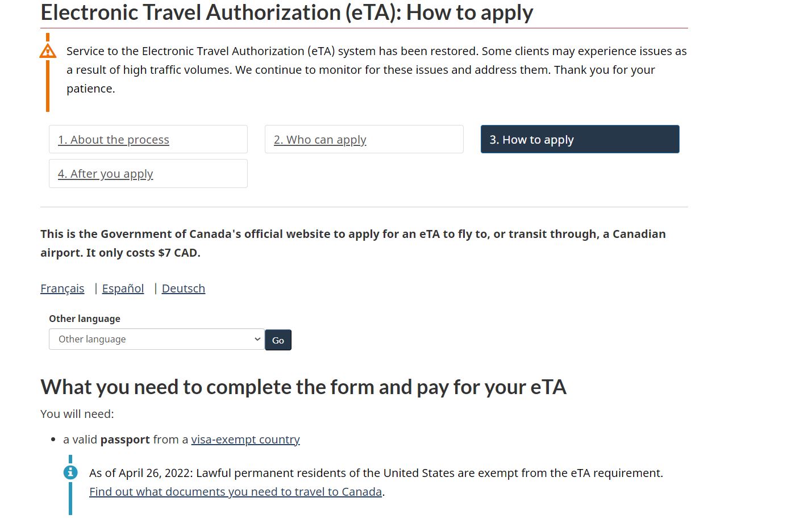
Task: Click the chevron arrow in the language select box
Action: [x=257, y=339]
